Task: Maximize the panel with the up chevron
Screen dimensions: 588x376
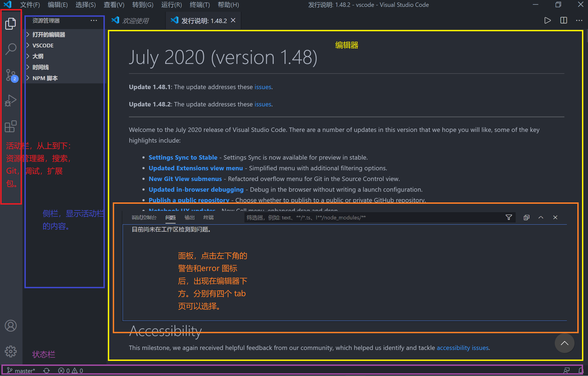Action: [x=541, y=217]
